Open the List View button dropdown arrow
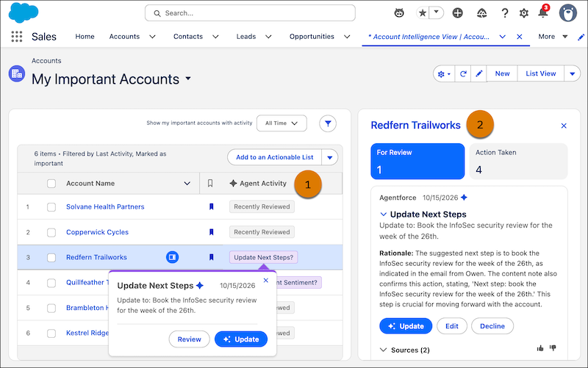The image size is (588, 368). click(573, 74)
